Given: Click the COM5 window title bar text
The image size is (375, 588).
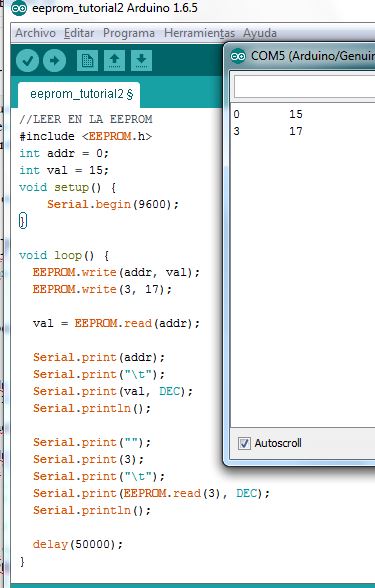Looking at the screenshot, I should coord(313,56).
